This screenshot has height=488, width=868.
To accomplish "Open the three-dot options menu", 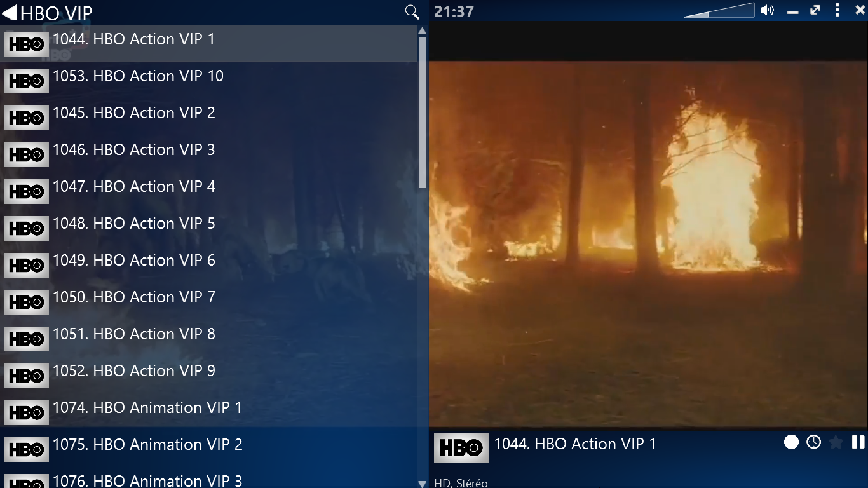I will pos(837,10).
